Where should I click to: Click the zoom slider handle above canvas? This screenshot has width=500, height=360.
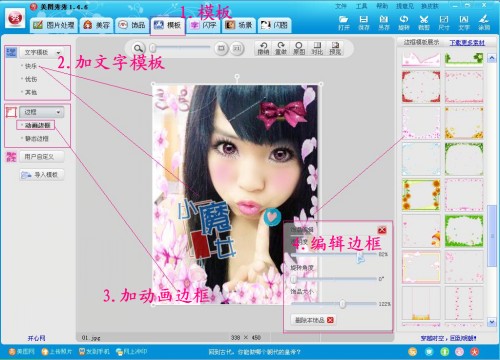(x=153, y=48)
